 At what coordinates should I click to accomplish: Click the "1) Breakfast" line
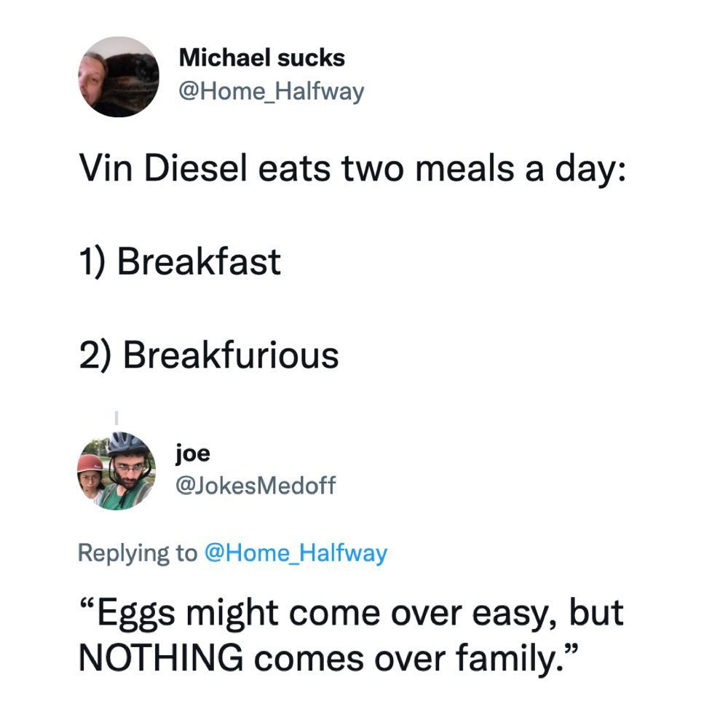coord(180,261)
